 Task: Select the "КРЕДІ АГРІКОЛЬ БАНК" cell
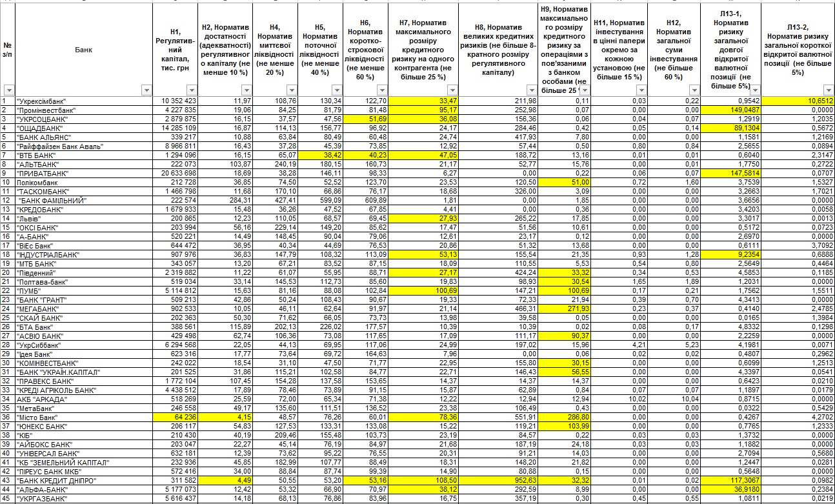83,390
